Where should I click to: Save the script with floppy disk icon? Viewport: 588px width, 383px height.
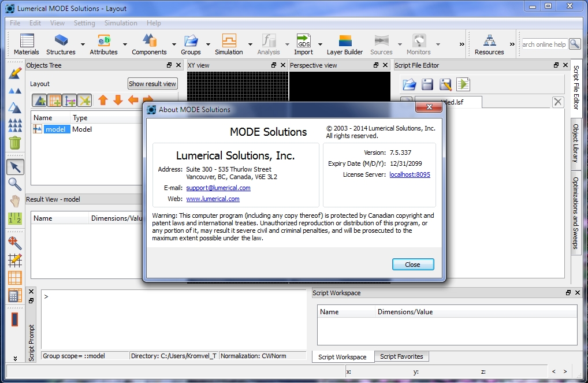click(427, 84)
